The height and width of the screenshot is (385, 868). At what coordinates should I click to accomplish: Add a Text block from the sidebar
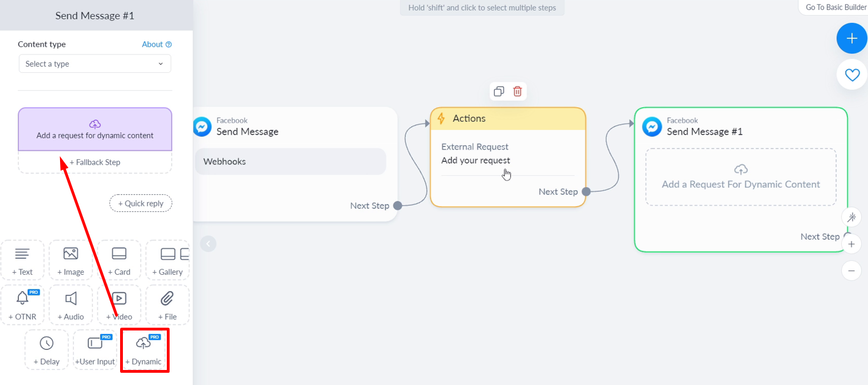click(22, 260)
